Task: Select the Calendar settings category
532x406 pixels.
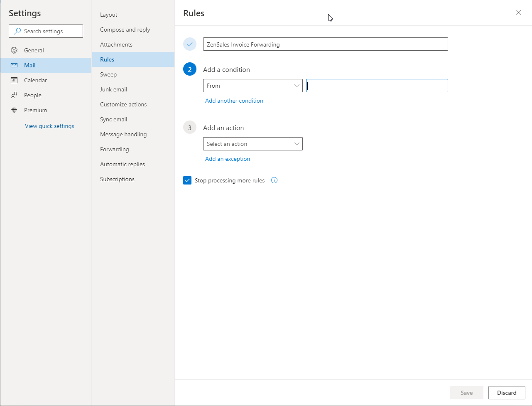Action: [x=46, y=80]
